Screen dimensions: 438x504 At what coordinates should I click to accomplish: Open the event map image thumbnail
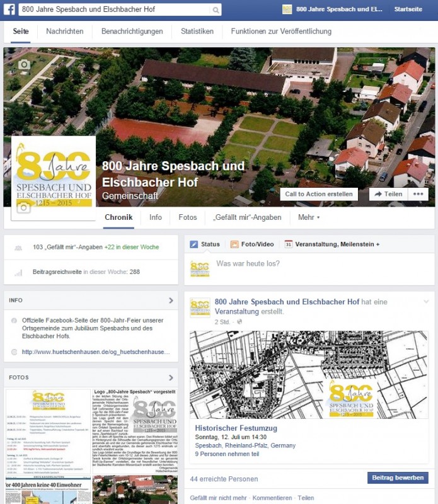(x=309, y=375)
